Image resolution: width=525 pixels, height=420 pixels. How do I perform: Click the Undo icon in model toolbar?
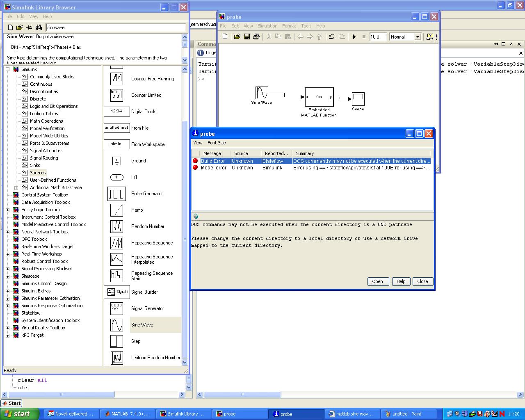[x=332, y=37]
